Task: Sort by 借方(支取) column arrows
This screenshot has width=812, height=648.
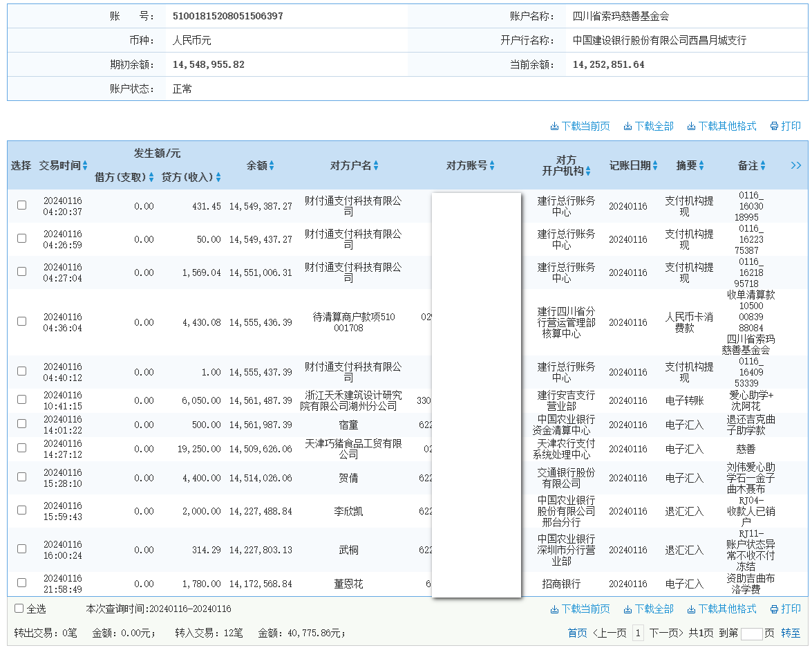Action: point(151,177)
